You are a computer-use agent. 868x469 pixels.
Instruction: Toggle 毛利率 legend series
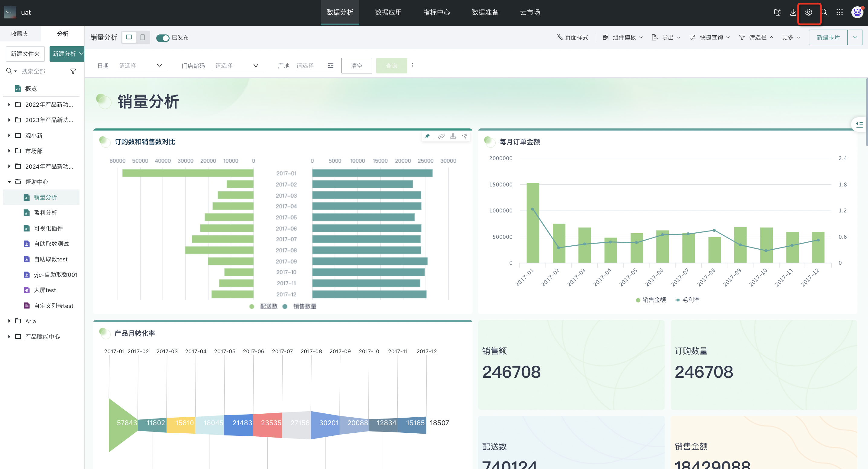[687, 300]
